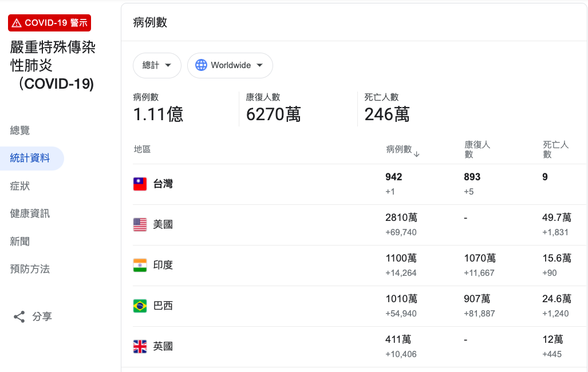This screenshot has width=588, height=372.
Task: Click the COVID-19 警示 alert badge
Action: pyautogui.click(x=49, y=23)
